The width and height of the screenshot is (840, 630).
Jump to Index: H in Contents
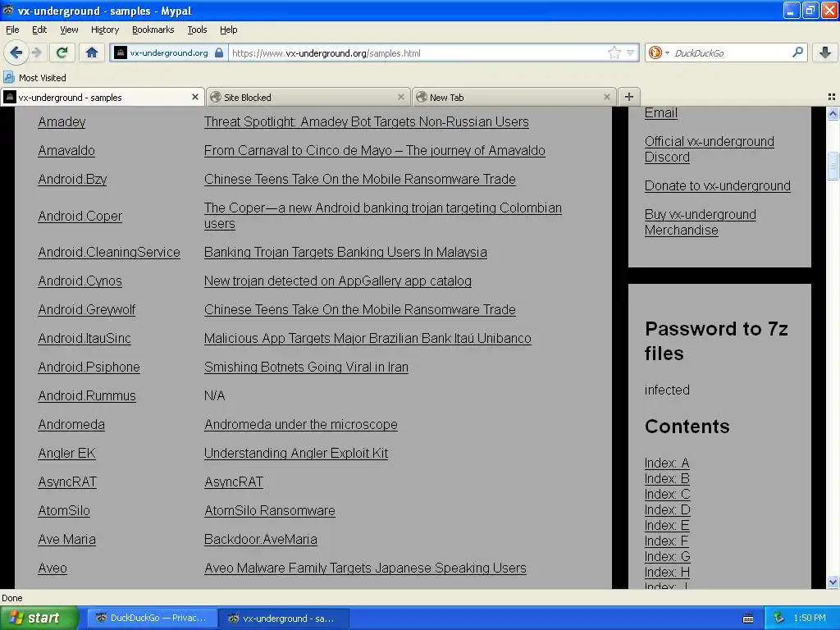[x=667, y=572]
